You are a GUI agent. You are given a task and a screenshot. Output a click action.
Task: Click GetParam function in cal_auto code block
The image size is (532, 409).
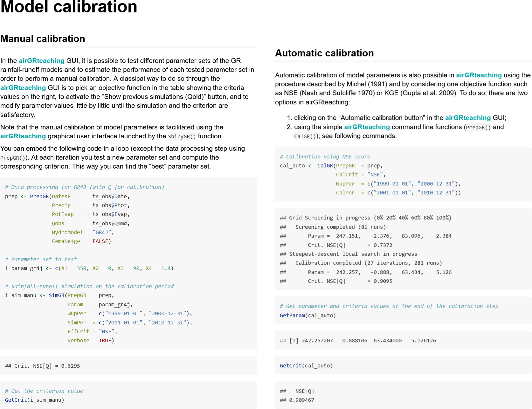click(292, 315)
